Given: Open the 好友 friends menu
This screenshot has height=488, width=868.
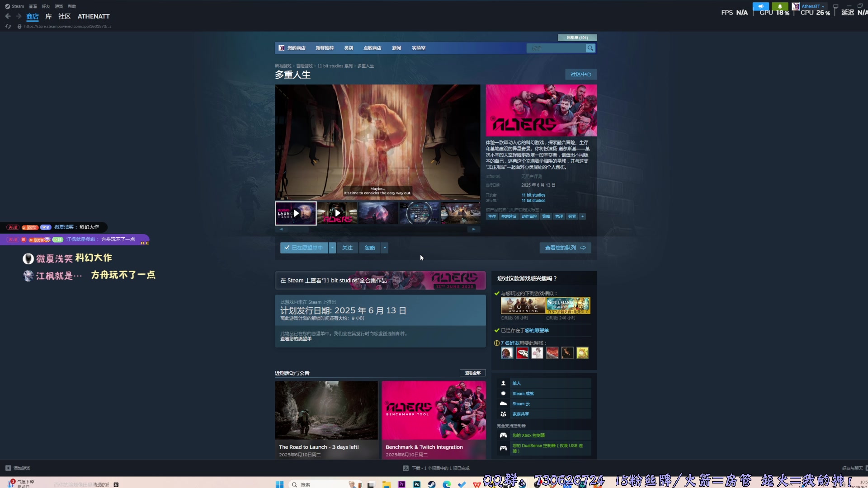Looking at the screenshot, I should 46,6.
